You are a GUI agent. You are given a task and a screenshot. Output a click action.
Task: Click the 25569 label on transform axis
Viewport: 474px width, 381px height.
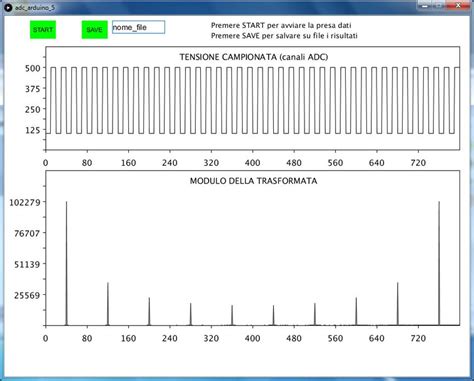click(27, 295)
